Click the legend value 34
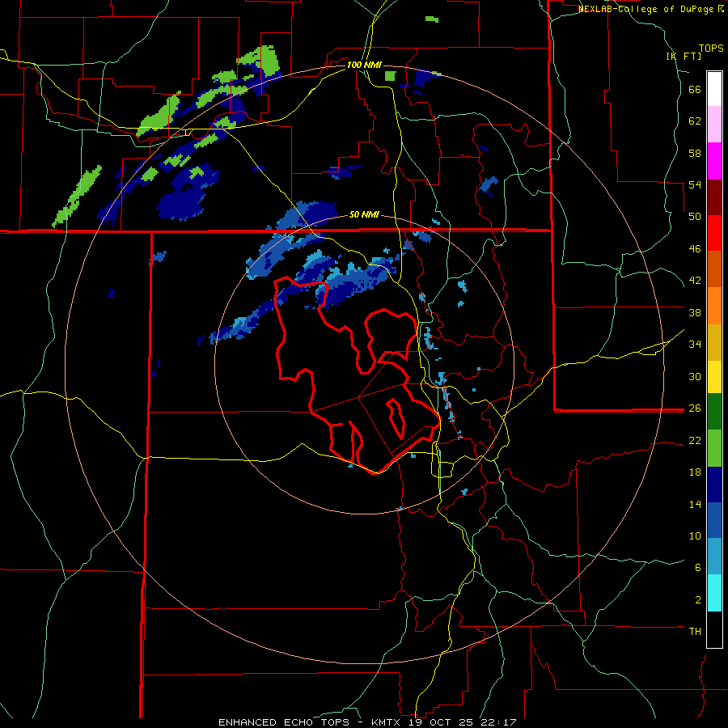Viewport: 728px width, 728px height. [x=695, y=345]
